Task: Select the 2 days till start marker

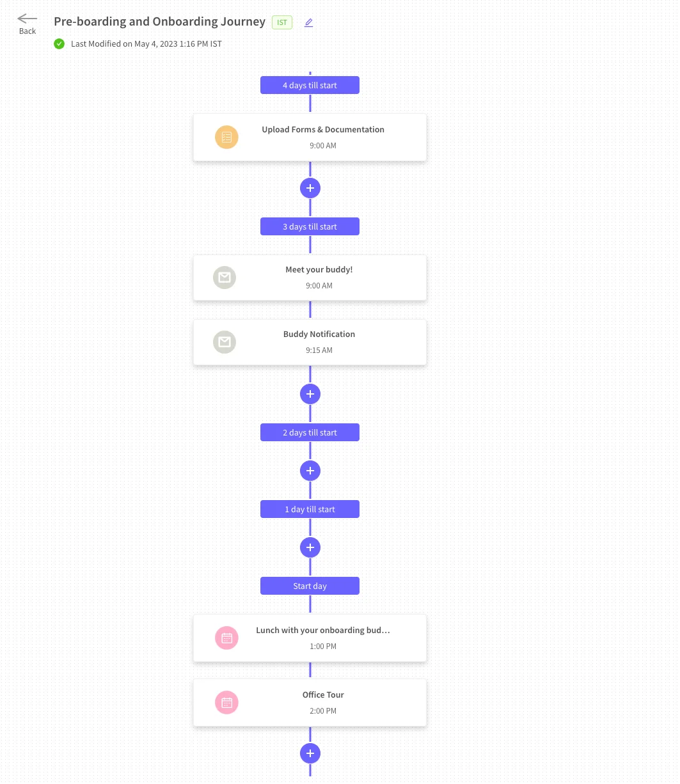Action: point(310,432)
